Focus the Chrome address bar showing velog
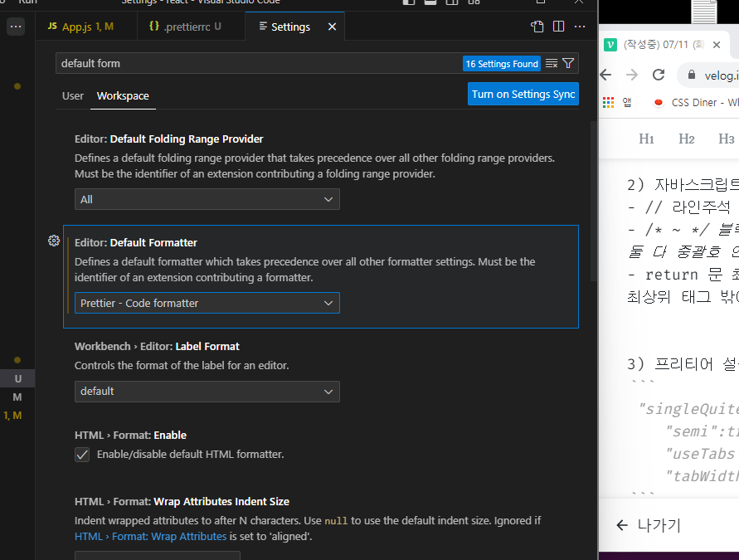The width and height of the screenshot is (739, 560). [x=708, y=75]
